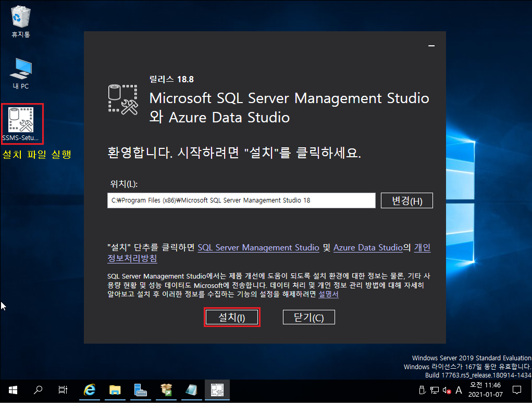This screenshot has width=532, height=403.
Task: Select the 휴지통 recycle bin icon
Action: pos(21,22)
